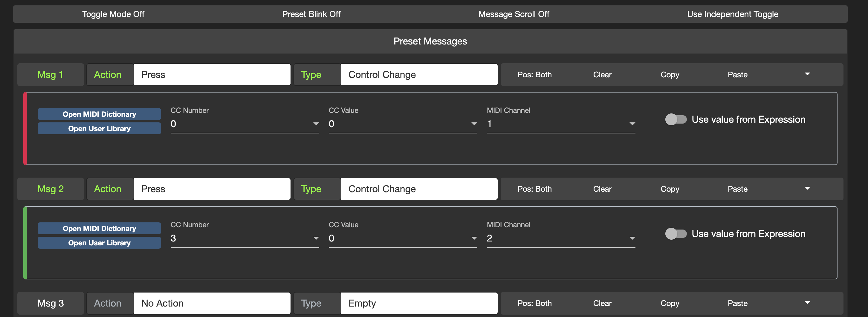Open Msg 1 CC Number dropdown
The image size is (868, 317).
tap(244, 124)
